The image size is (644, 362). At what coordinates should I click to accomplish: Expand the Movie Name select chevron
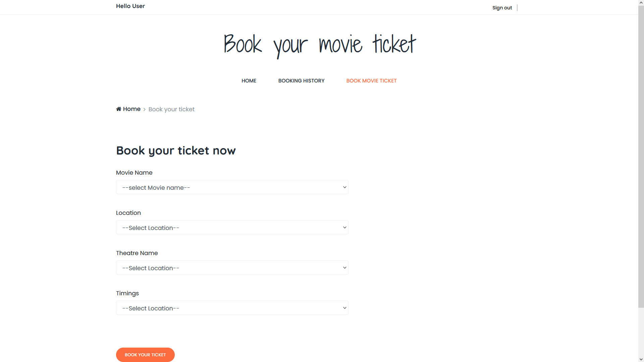coord(344,187)
